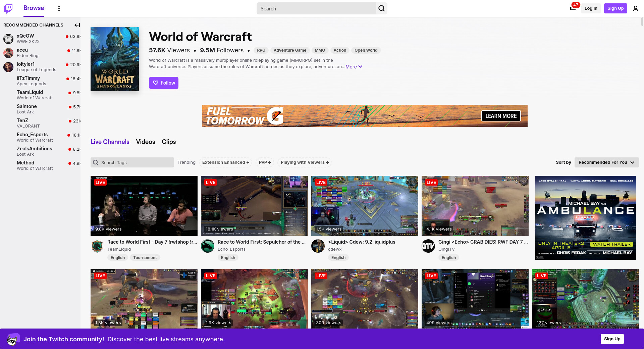
Task: Switch to the Clips tab
Action: coord(169,142)
